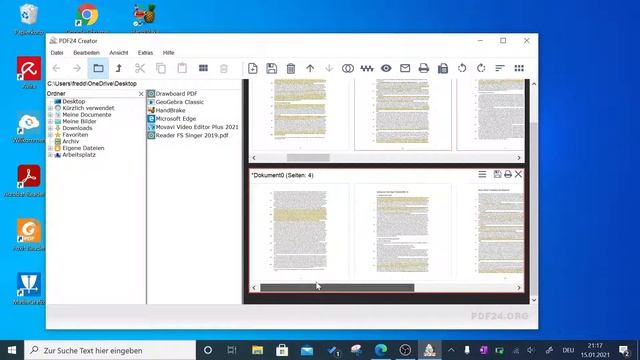Image resolution: width=640 pixels, height=360 pixels.
Task: Click upper document scroll left arrow
Action: [x=254, y=158]
